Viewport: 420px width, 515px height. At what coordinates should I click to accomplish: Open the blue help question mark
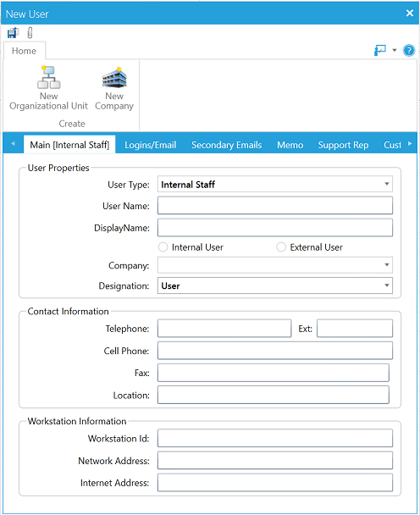coord(409,51)
